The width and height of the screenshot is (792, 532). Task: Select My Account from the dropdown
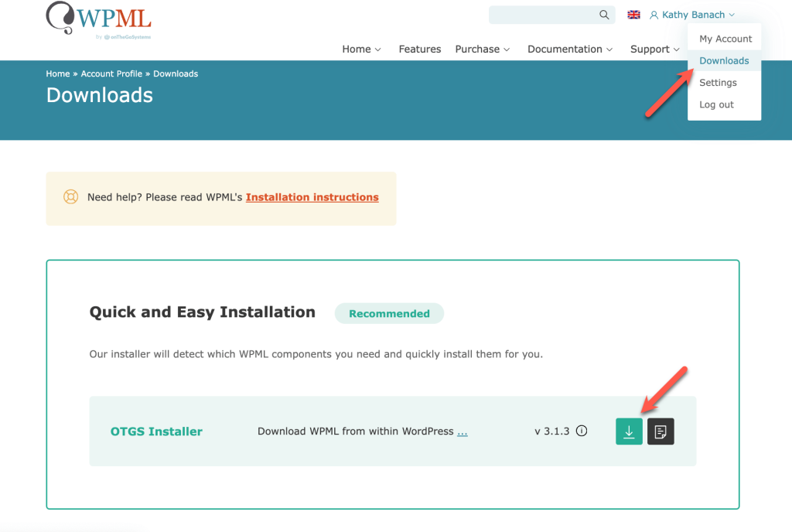[725, 39]
